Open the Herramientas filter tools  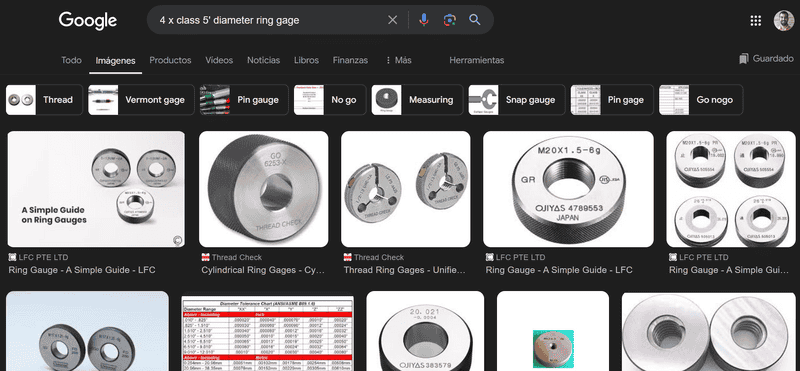click(477, 60)
